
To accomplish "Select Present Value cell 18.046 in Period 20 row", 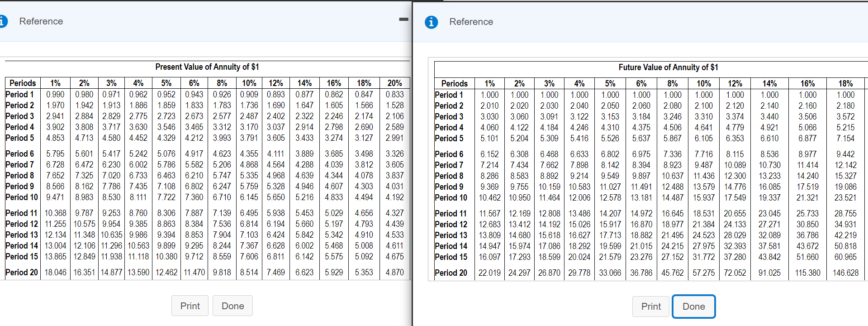I will point(55,272).
